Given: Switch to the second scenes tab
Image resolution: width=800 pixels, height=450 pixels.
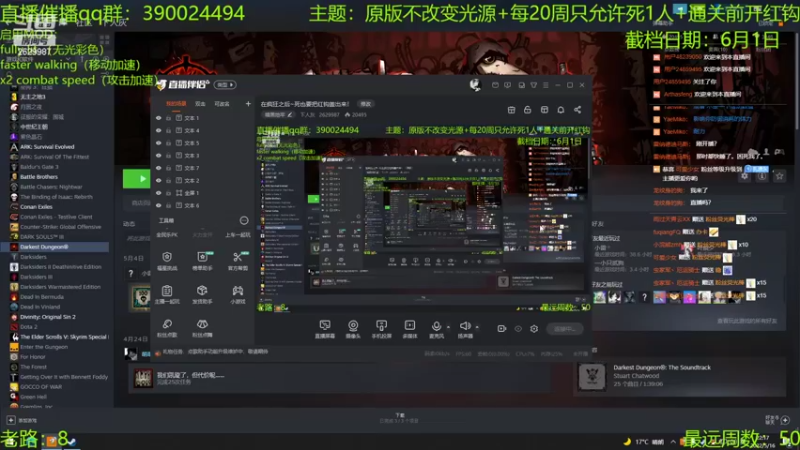Looking at the screenshot, I should click(200, 104).
